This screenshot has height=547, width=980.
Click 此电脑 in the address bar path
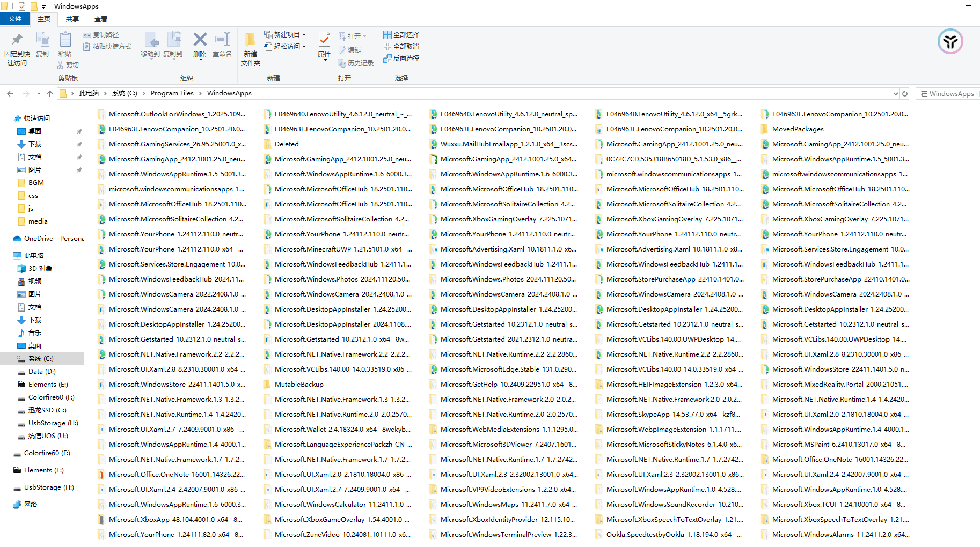point(89,93)
